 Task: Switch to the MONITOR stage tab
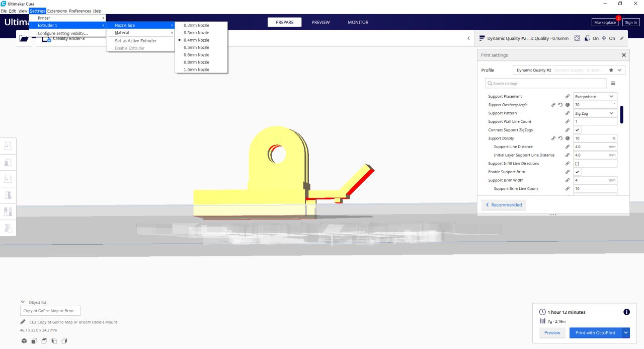tap(358, 22)
